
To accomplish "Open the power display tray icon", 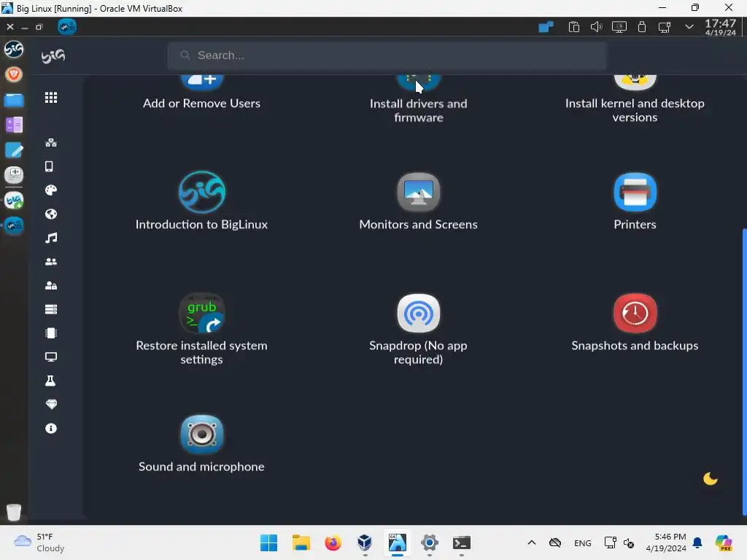I will pyautogui.click(x=619, y=27).
